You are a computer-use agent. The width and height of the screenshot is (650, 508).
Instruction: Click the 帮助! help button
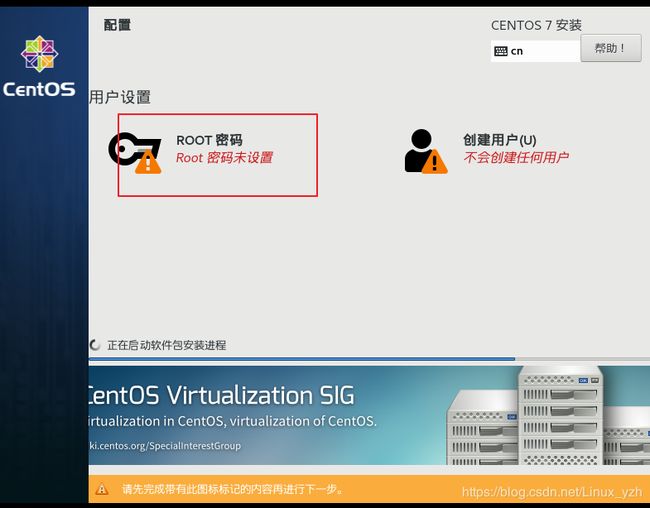click(x=611, y=49)
